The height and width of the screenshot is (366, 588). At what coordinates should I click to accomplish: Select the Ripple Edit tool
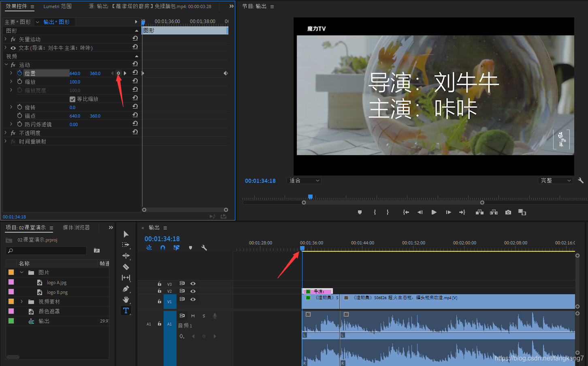[126, 256]
